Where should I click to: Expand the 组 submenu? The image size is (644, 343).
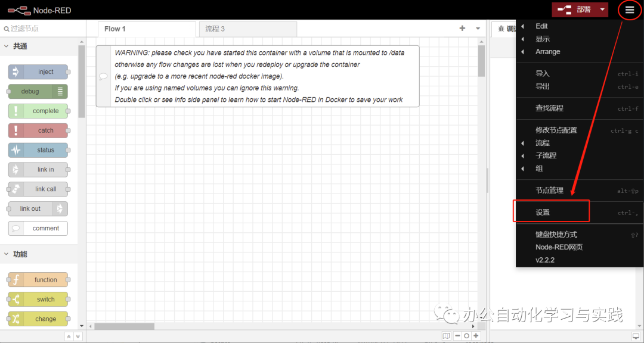pyautogui.click(x=579, y=169)
